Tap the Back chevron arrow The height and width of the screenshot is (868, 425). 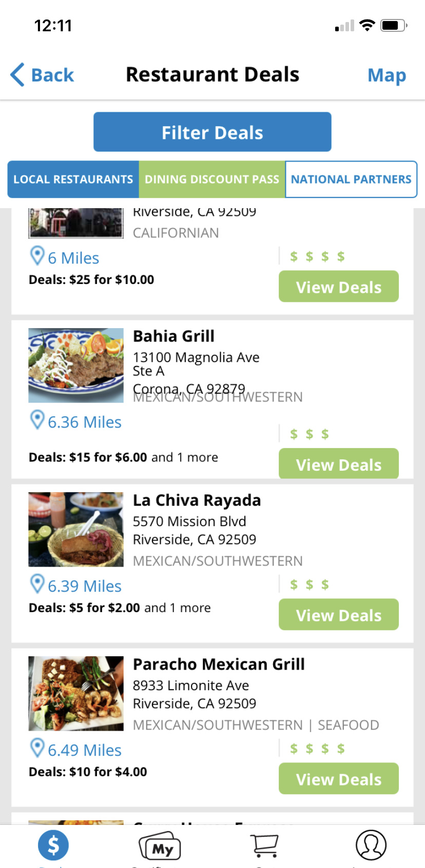coord(17,75)
